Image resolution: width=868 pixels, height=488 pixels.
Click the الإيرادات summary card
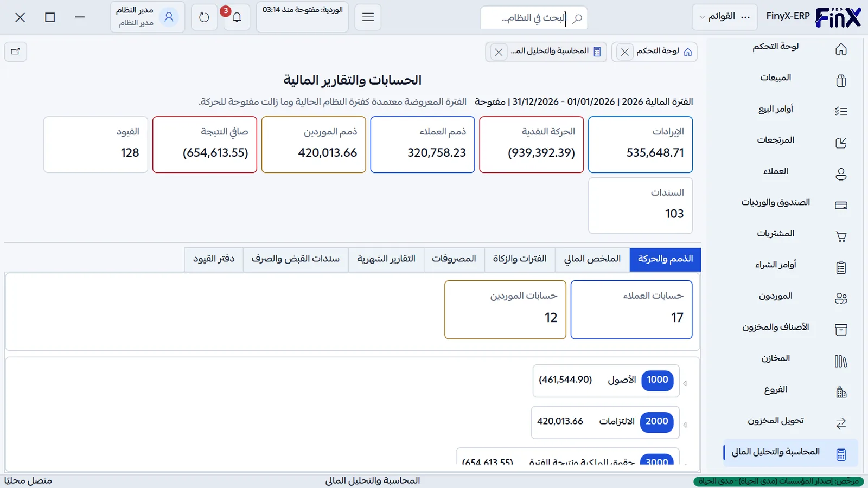pos(641,145)
